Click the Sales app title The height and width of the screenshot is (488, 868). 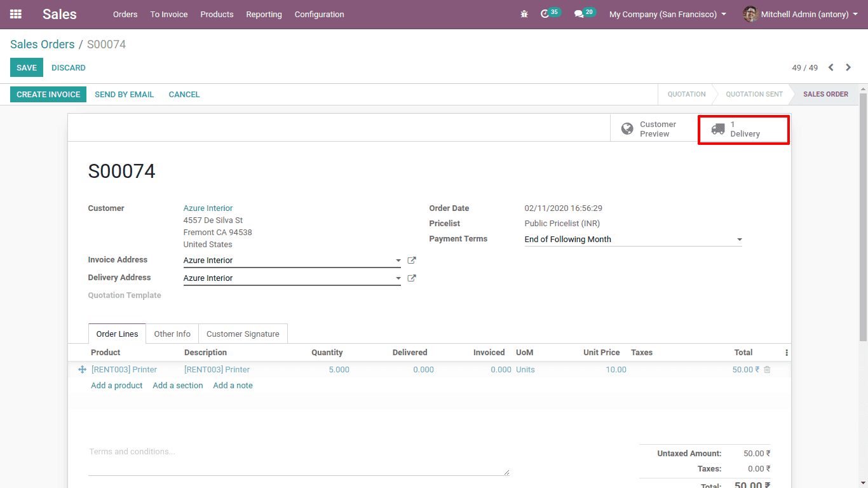[x=60, y=14]
